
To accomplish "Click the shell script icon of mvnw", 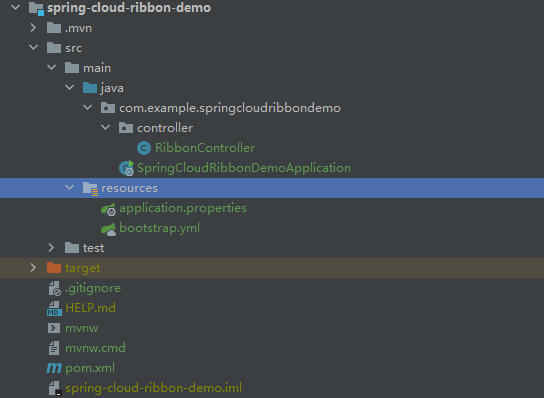I will click(x=54, y=328).
